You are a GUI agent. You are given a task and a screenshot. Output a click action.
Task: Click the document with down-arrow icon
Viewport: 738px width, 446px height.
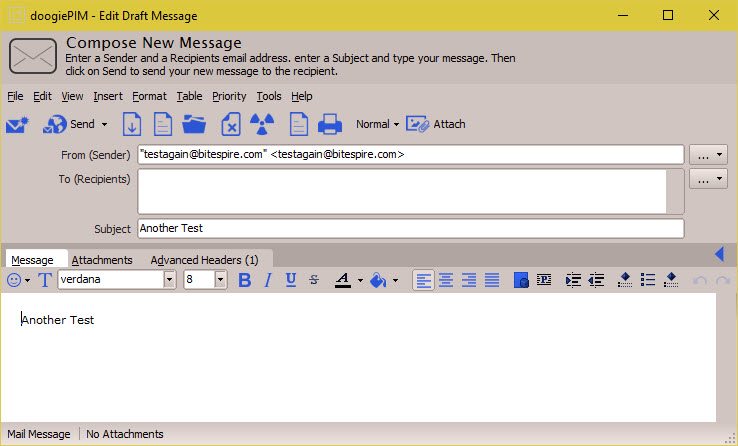(x=132, y=124)
